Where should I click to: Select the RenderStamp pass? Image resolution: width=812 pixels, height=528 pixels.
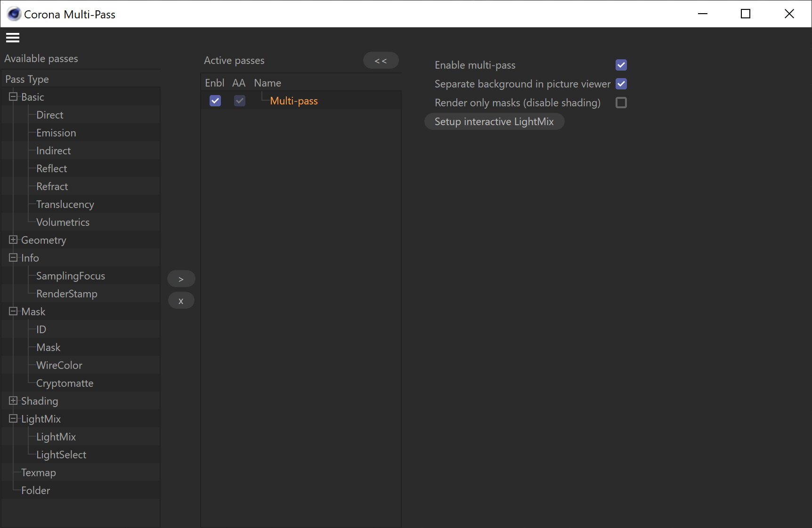click(x=67, y=294)
